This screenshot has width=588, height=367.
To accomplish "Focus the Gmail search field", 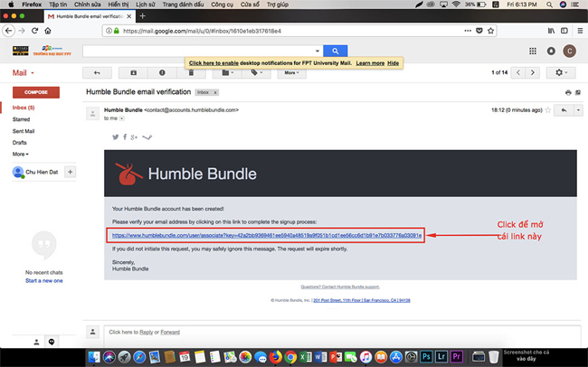I will pos(197,51).
